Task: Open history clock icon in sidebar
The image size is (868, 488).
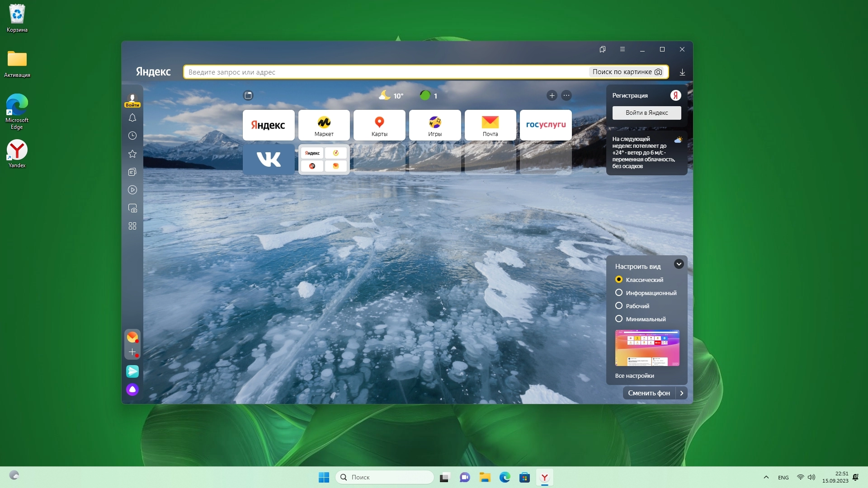Action: tap(132, 136)
